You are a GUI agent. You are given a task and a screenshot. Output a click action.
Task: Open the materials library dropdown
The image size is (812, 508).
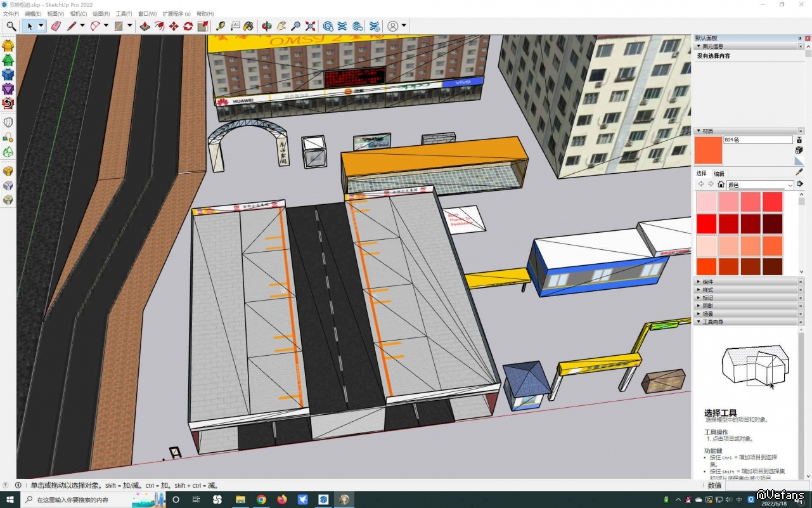(790, 185)
